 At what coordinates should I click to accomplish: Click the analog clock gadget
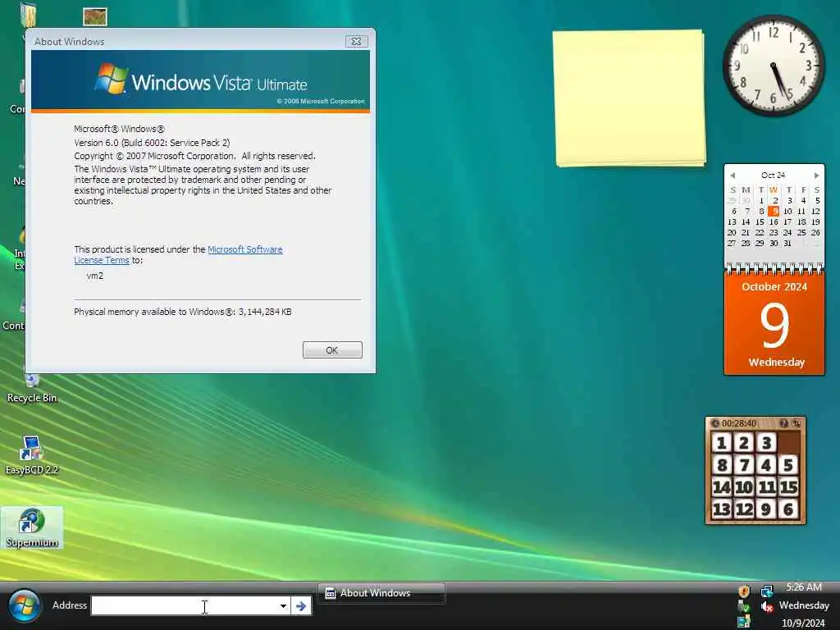(774, 66)
